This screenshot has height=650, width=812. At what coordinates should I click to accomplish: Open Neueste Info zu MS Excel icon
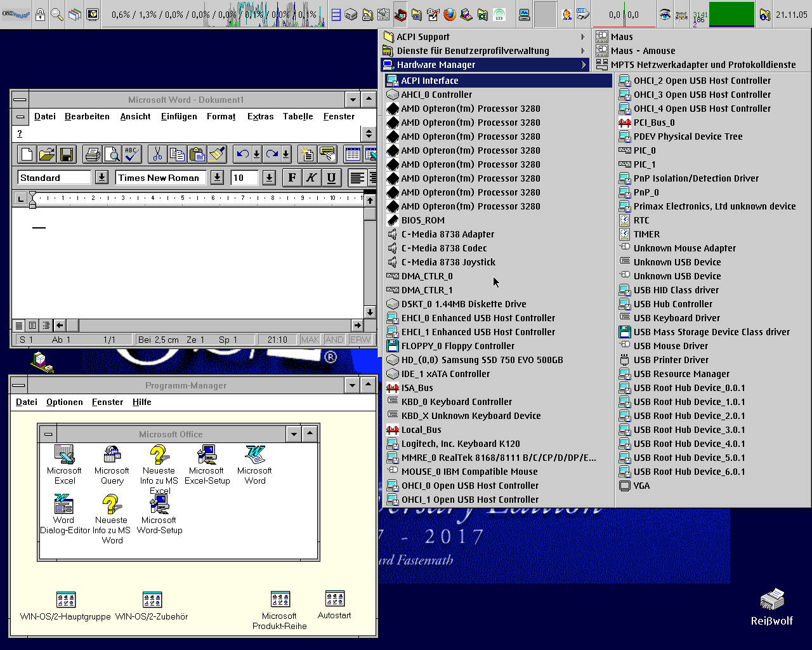pos(159,469)
